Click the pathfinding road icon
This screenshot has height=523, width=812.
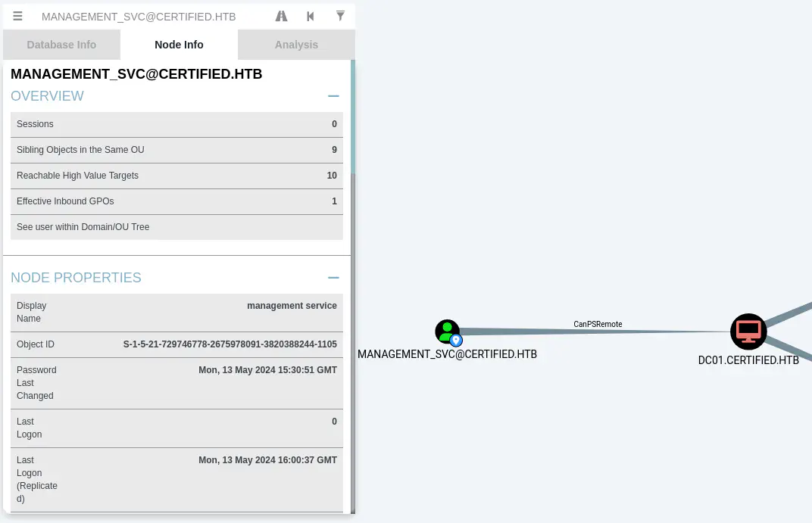tap(281, 16)
